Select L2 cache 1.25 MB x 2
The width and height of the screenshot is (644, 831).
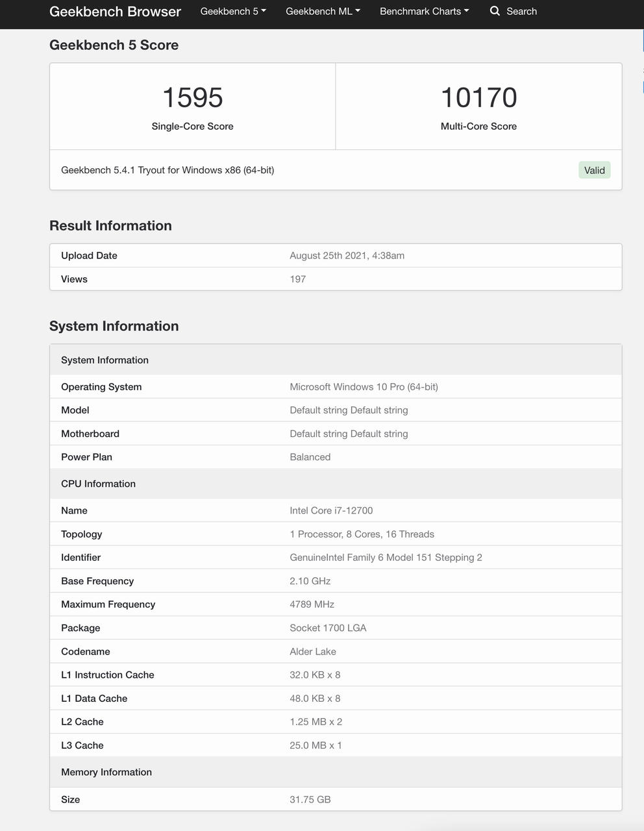click(x=316, y=722)
